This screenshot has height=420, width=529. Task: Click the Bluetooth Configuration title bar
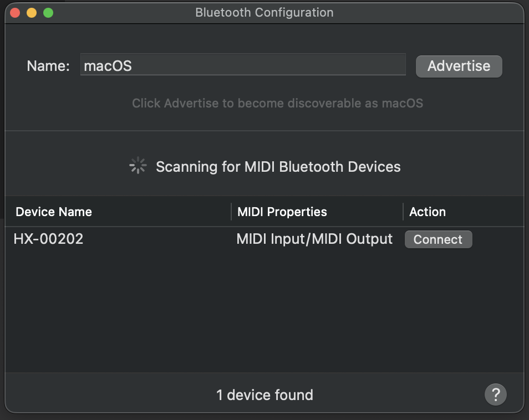(x=264, y=13)
